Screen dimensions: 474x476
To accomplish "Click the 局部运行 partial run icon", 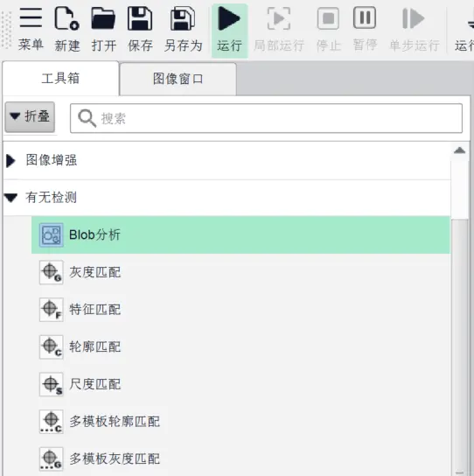I will point(279,18).
